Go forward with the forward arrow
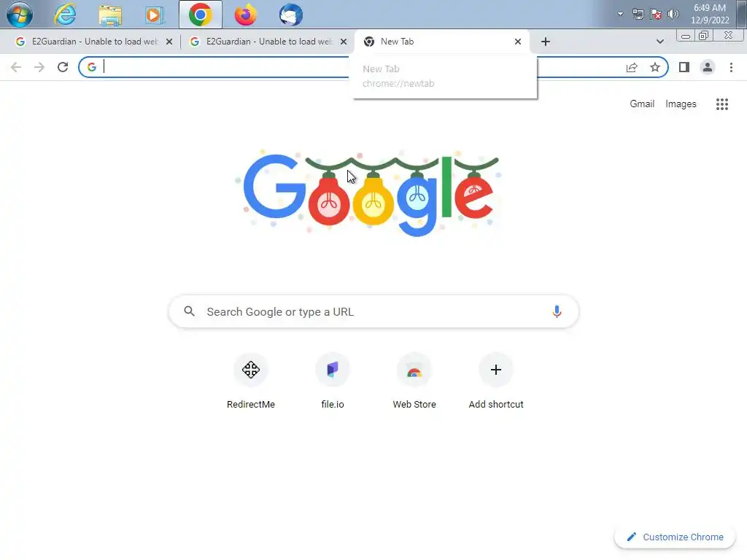The height and width of the screenshot is (560, 747). pos(39,67)
